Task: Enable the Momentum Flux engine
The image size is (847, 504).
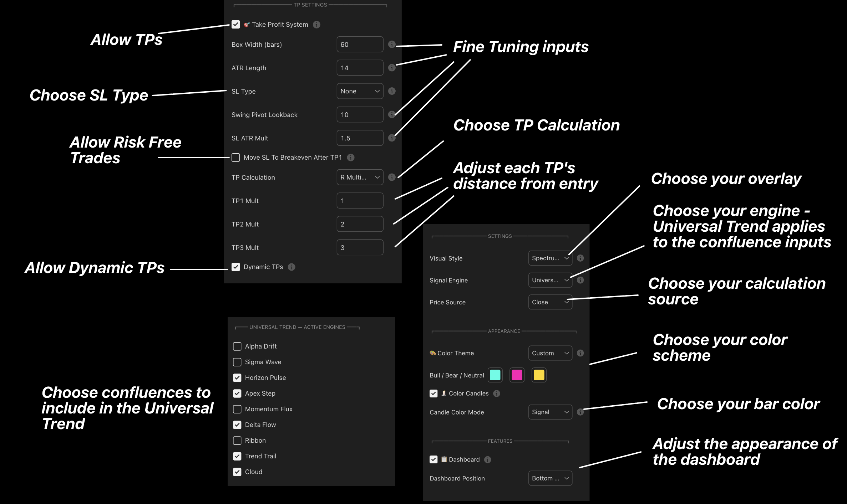Action: (x=237, y=409)
